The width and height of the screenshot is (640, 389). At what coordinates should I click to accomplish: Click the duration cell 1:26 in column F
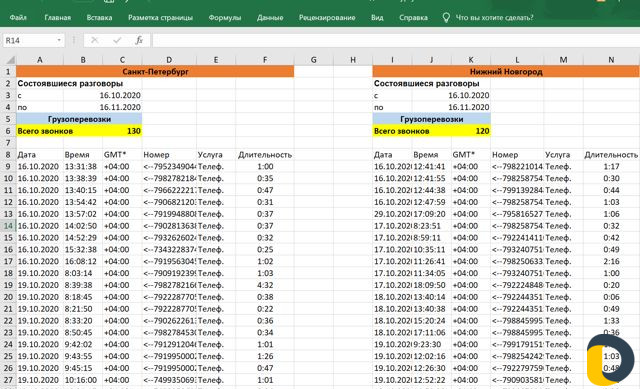[x=265, y=356]
